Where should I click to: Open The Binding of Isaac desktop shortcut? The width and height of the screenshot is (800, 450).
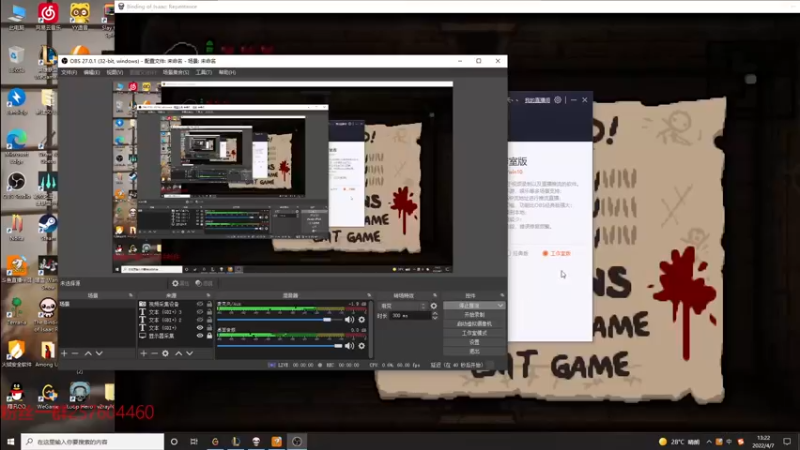pyautogui.click(x=47, y=315)
